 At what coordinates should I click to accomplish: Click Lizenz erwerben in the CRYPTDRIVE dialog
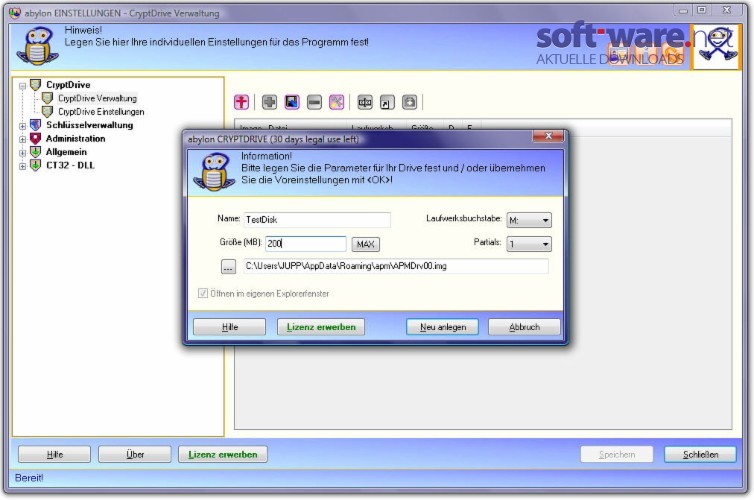pos(321,327)
